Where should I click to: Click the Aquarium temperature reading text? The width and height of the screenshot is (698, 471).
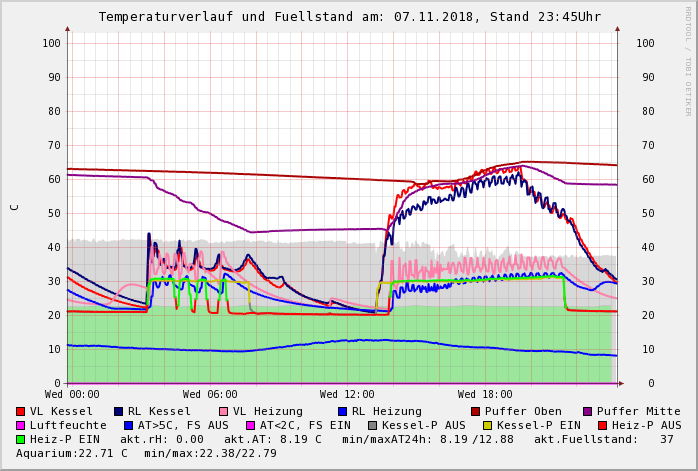coord(72,453)
